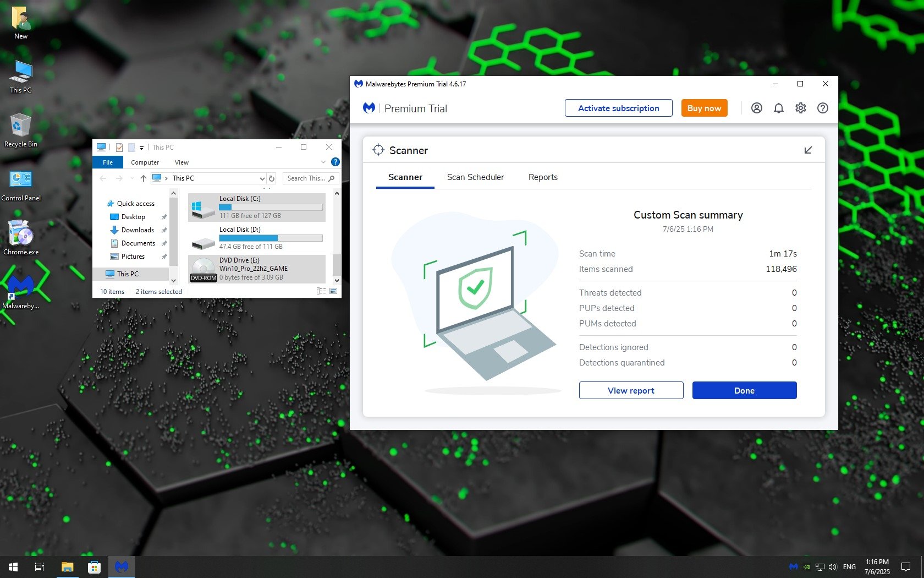This screenshot has width=924, height=578.
Task: Expand the Explorer ribbon chevron
Action: coord(323,162)
